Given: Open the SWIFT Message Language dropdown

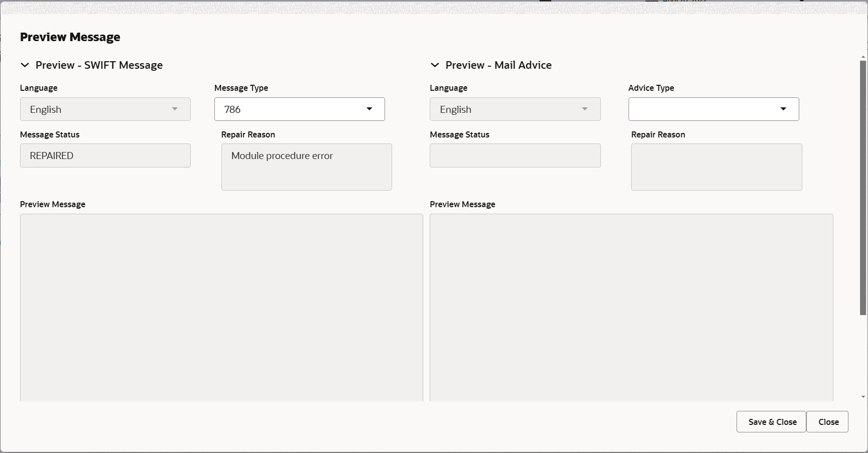Looking at the screenshot, I should pyautogui.click(x=105, y=109).
